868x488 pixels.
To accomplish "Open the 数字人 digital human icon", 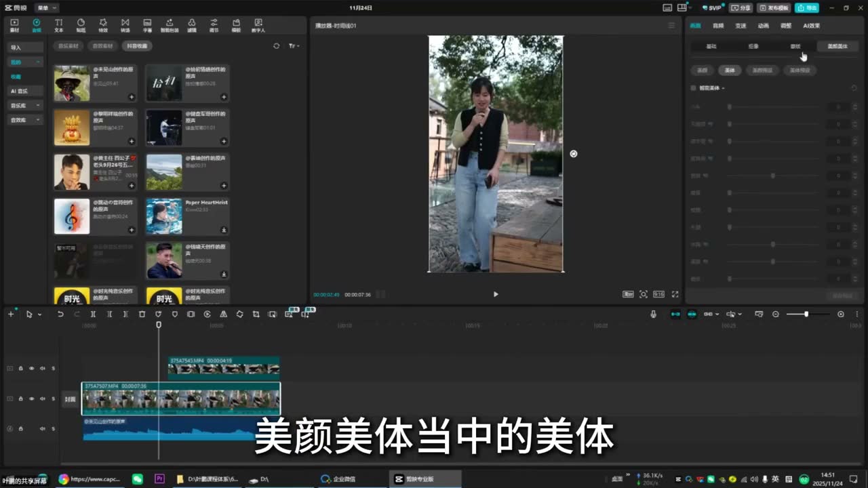I will (x=258, y=25).
